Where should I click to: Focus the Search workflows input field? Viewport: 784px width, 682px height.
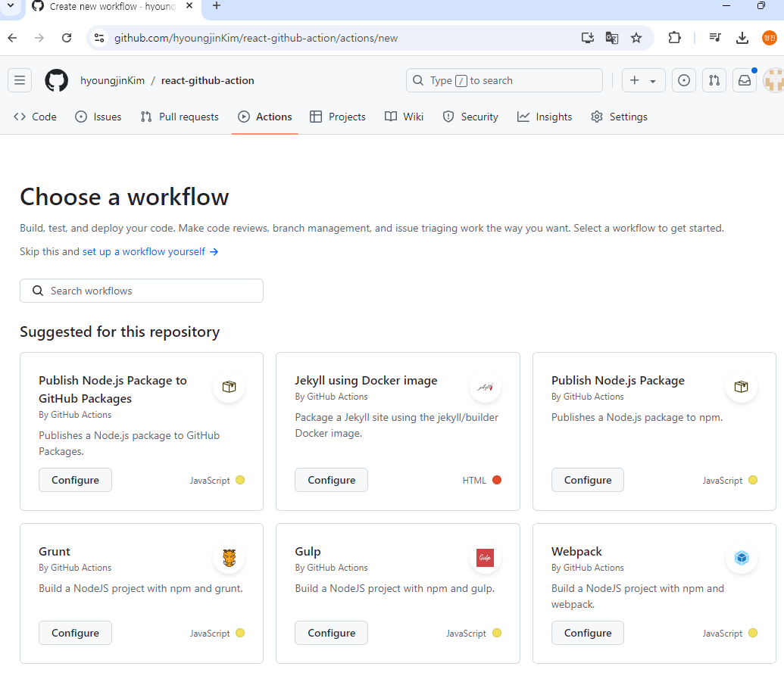(x=142, y=291)
